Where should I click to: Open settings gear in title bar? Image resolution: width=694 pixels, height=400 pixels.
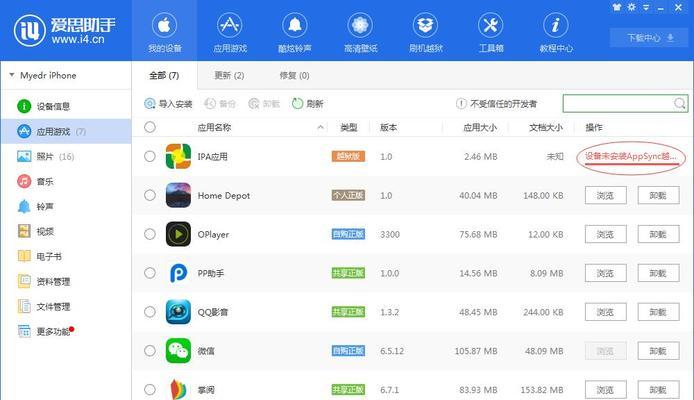coord(632,7)
